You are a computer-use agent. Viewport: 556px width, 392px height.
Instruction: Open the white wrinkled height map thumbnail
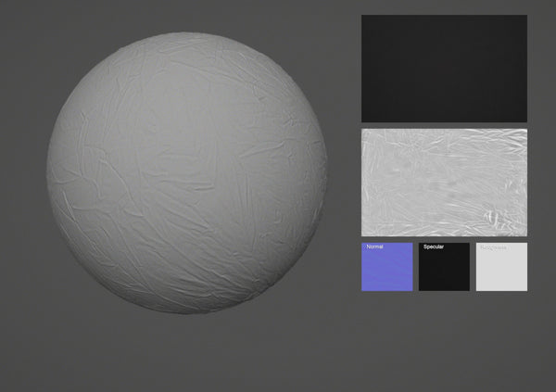(444, 182)
